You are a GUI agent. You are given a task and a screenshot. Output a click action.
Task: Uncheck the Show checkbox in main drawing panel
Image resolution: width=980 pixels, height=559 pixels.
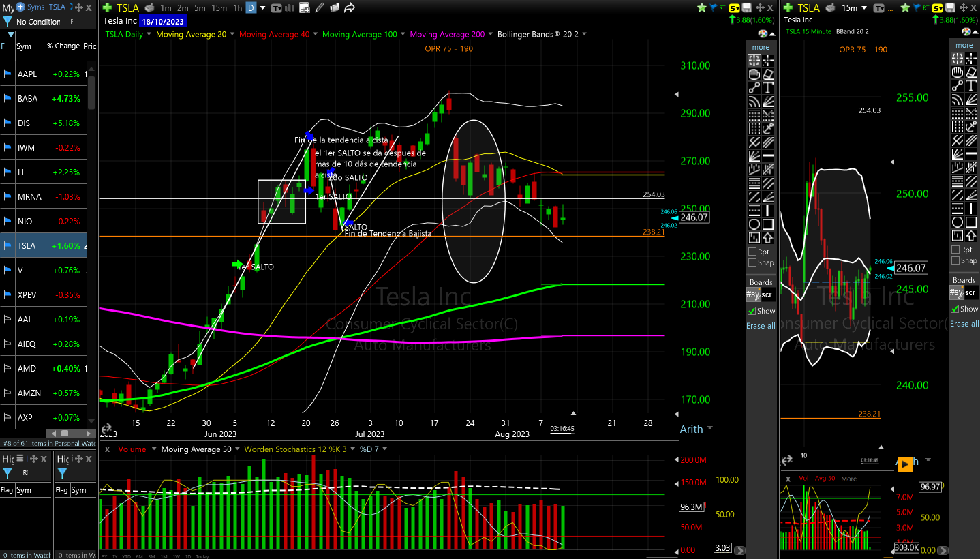coord(752,311)
